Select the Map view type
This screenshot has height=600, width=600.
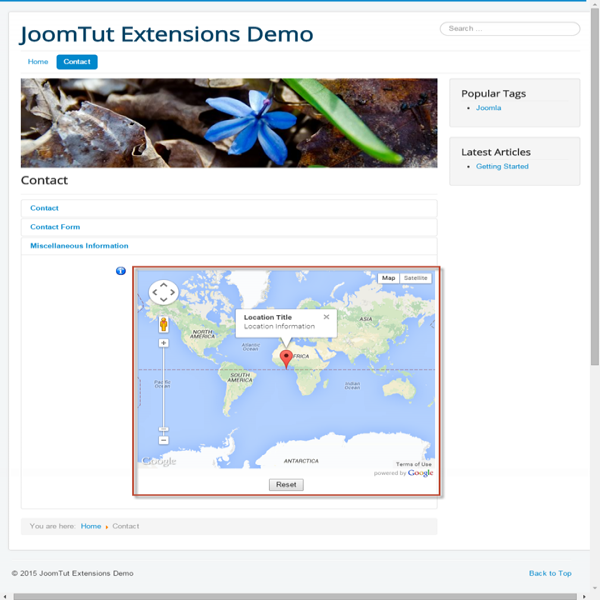tap(388, 278)
